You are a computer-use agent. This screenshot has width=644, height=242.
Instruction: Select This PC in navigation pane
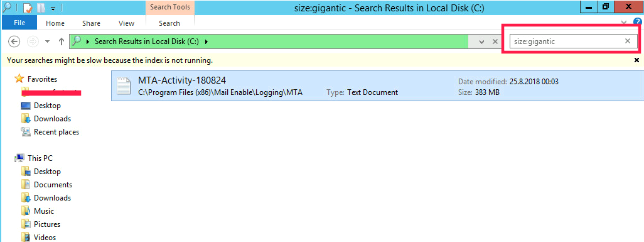(40, 158)
